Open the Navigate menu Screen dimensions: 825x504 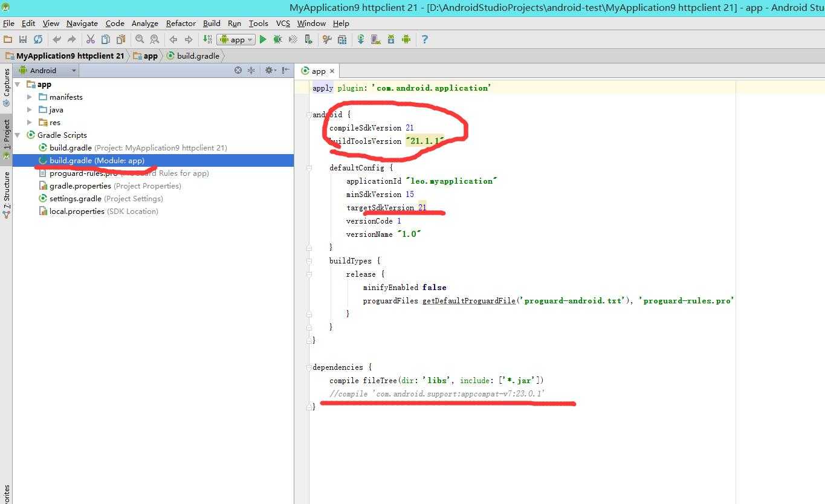coord(82,23)
